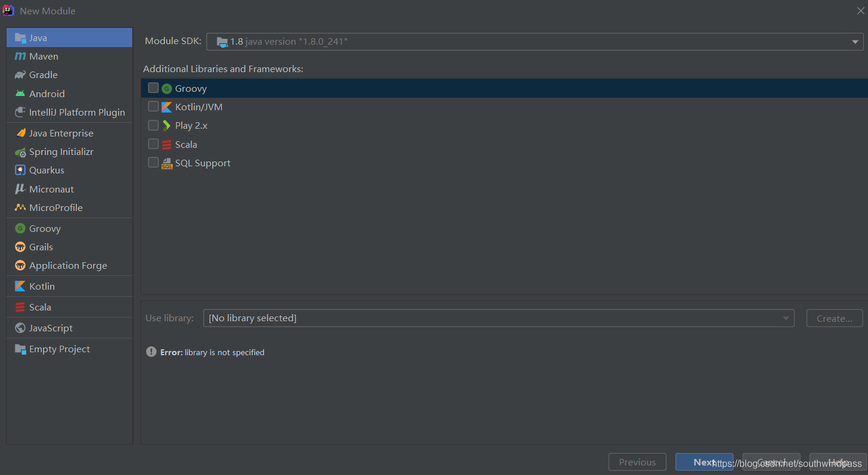
Task: Click the MicroProfile label
Action: pos(56,207)
